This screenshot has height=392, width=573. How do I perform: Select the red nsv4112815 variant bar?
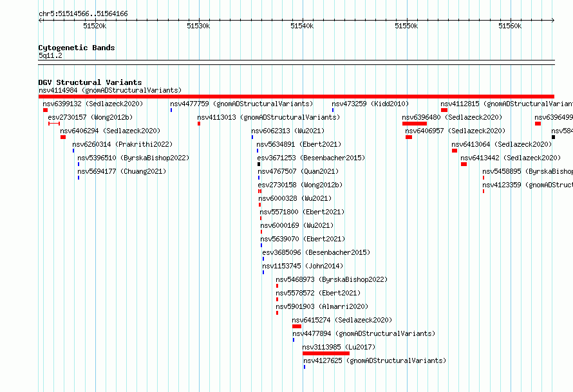tap(444, 110)
